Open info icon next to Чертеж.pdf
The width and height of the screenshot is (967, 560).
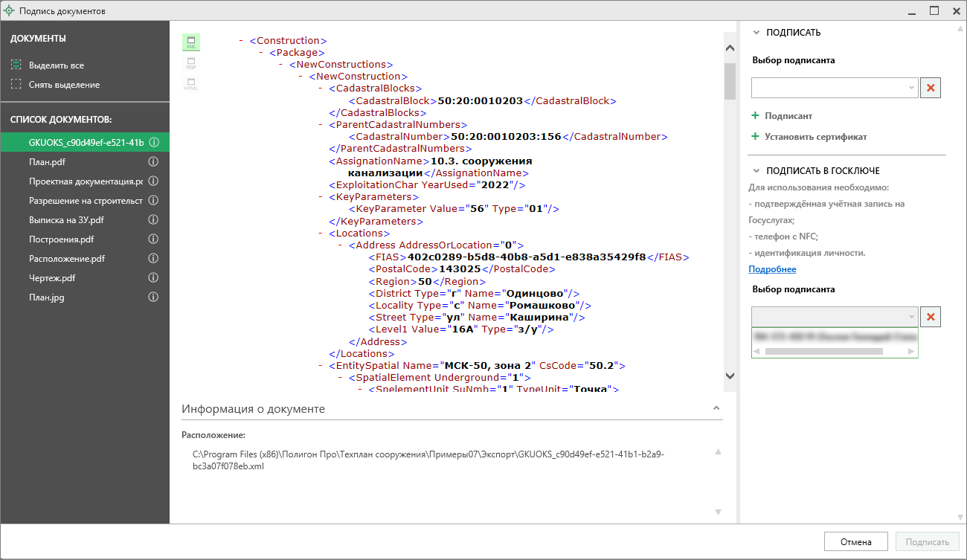click(x=153, y=278)
